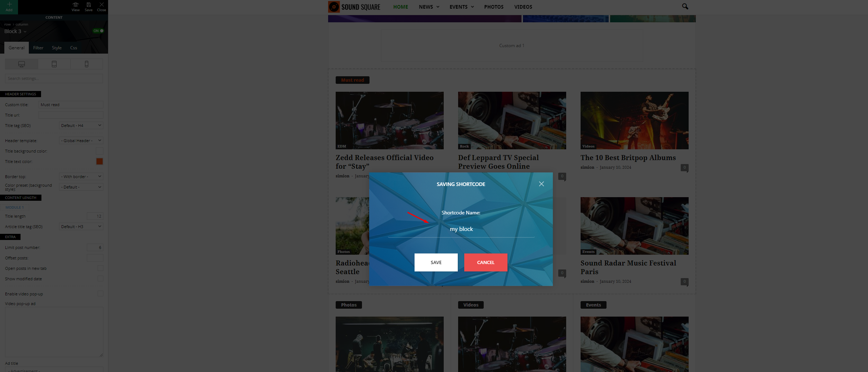Pick Title background color swatch

[99, 151]
